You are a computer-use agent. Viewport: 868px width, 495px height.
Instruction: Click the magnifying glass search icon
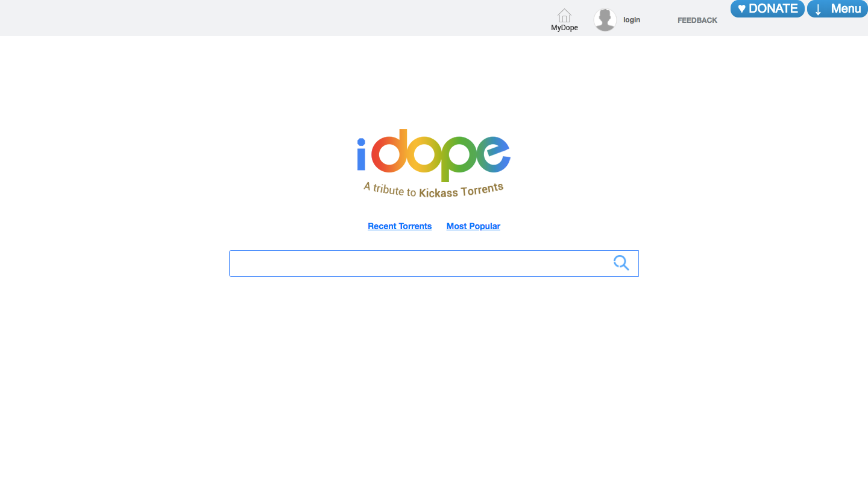(621, 263)
